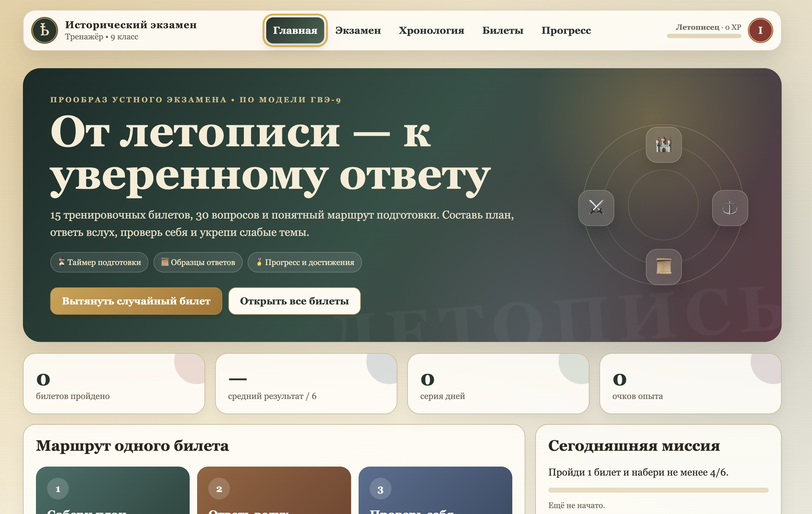This screenshot has height=514, width=812.
Task: Click the Сегодняшняя миссия heading
Action: point(633,445)
